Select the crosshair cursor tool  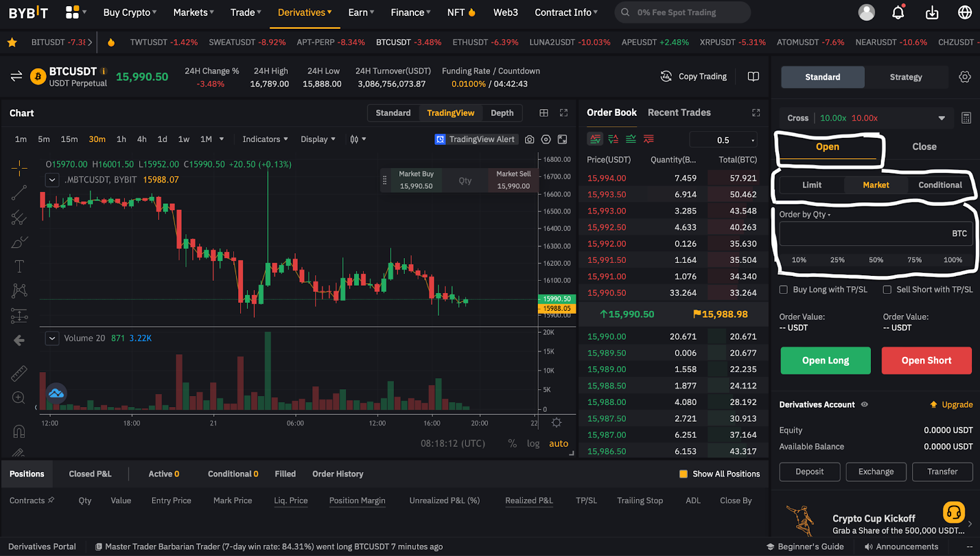pyautogui.click(x=20, y=167)
